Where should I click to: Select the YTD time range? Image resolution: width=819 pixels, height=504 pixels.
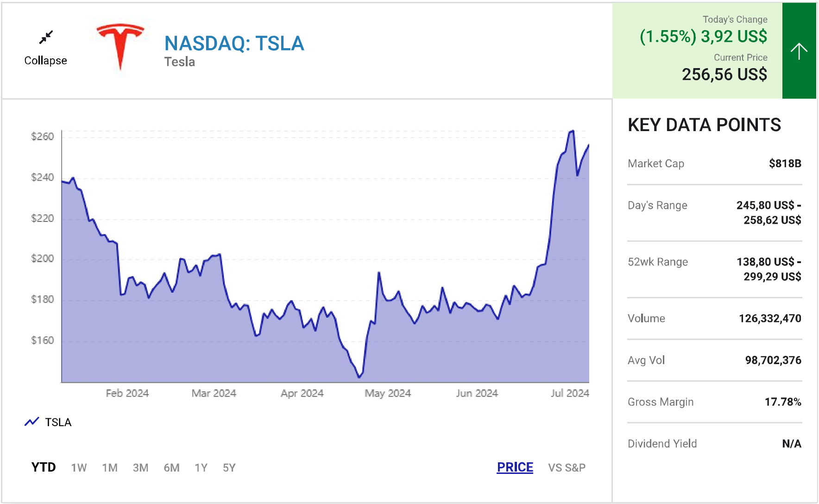[44, 467]
